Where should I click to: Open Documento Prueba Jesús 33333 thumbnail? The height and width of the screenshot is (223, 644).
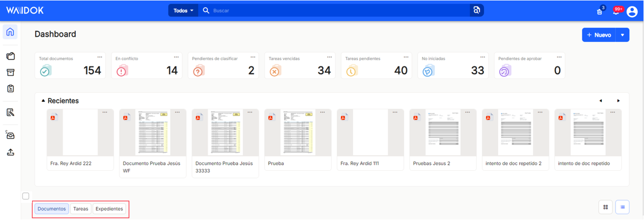(x=225, y=133)
